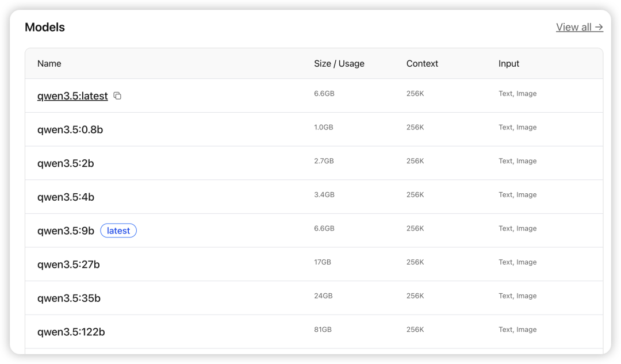The height and width of the screenshot is (364, 621).
Task: Click the Input column header
Action: point(508,63)
